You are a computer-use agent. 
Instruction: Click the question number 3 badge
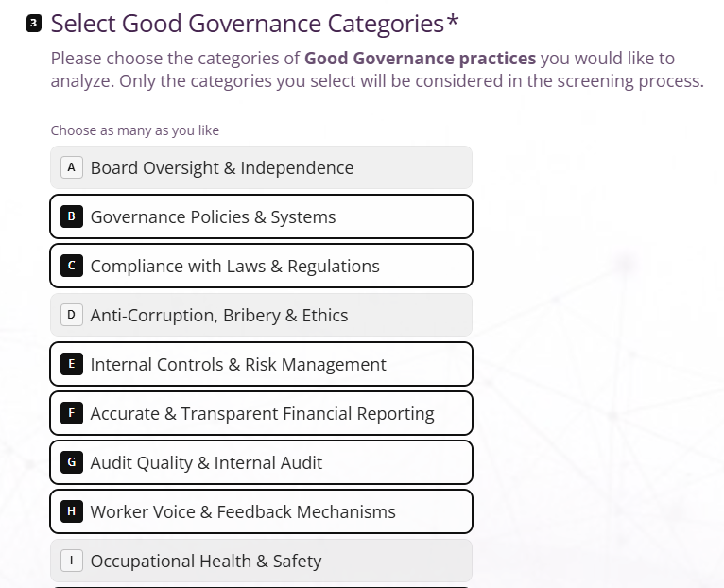tap(34, 24)
